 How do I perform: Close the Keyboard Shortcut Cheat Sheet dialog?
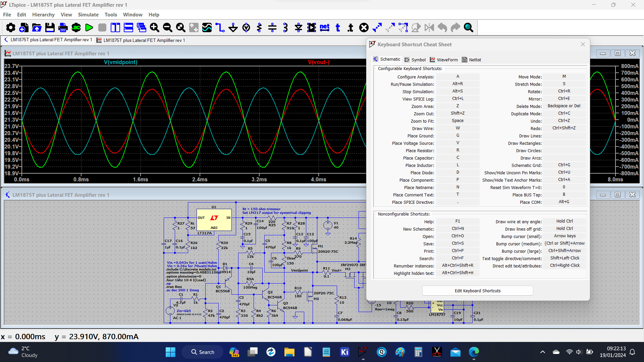pos(583,44)
